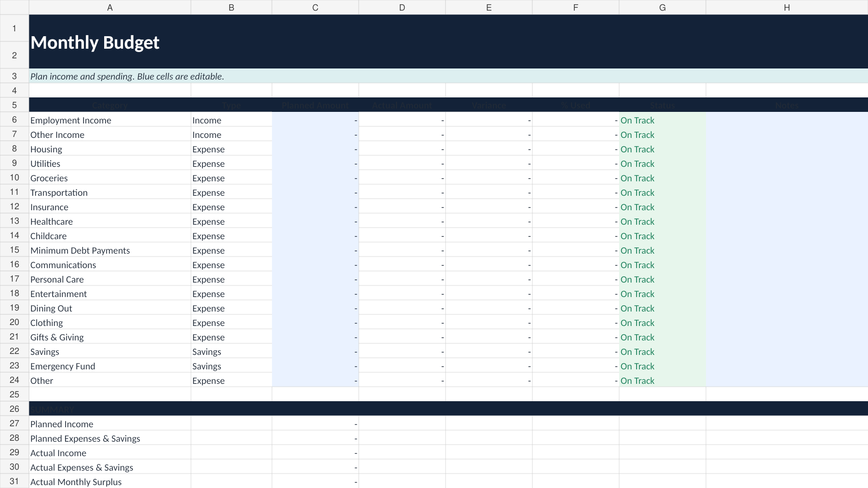
Task: Edit the planned amount cell for Transportation
Action: (x=315, y=192)
